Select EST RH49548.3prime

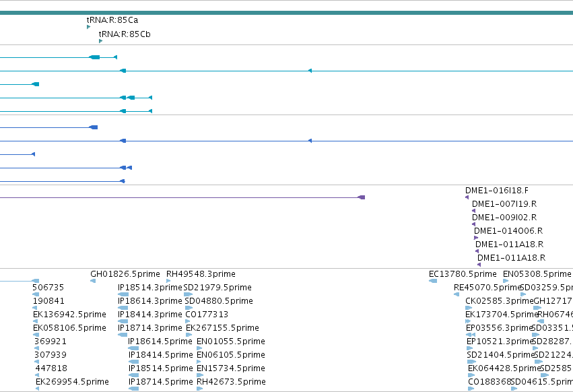(201, 274)
